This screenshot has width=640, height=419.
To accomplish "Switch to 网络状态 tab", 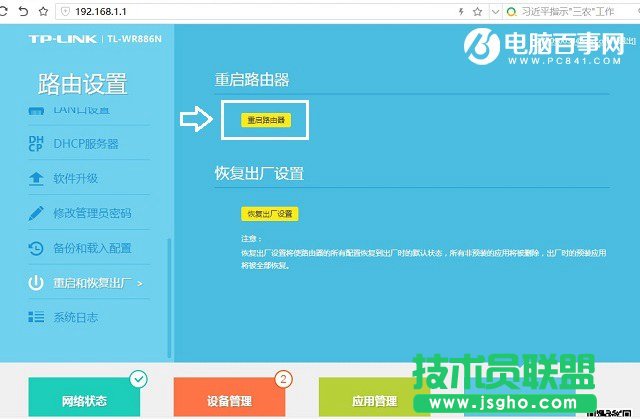I will (84, 397).
